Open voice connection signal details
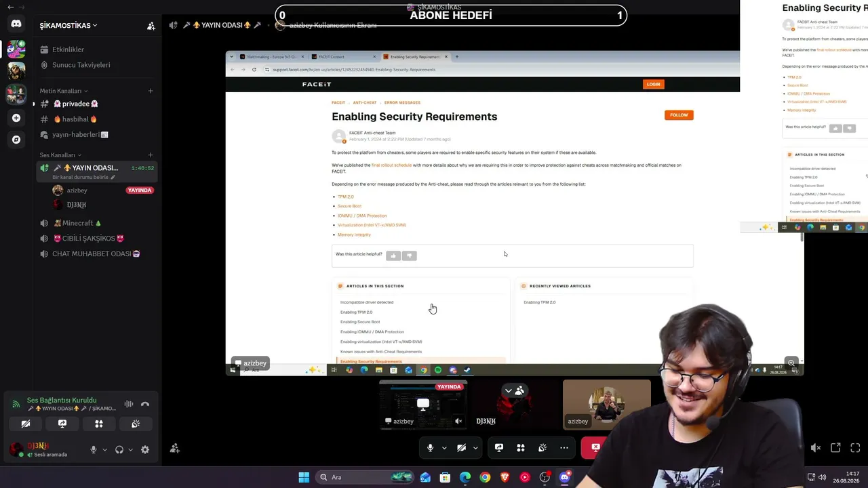The image size is (868, 488). tap(16, 404)
